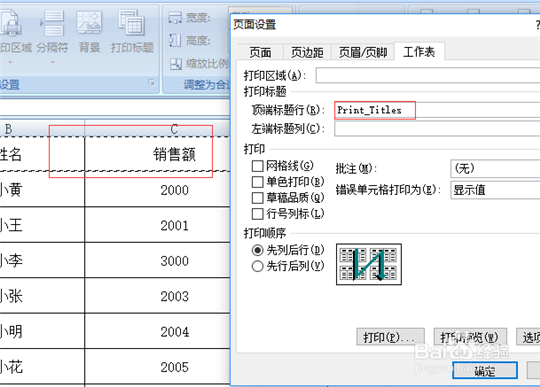The height and width of the screenshot is (387, 540).
Task: Open the Breaks (分隔符) ribbon icon
Action: tap(52, 23)
